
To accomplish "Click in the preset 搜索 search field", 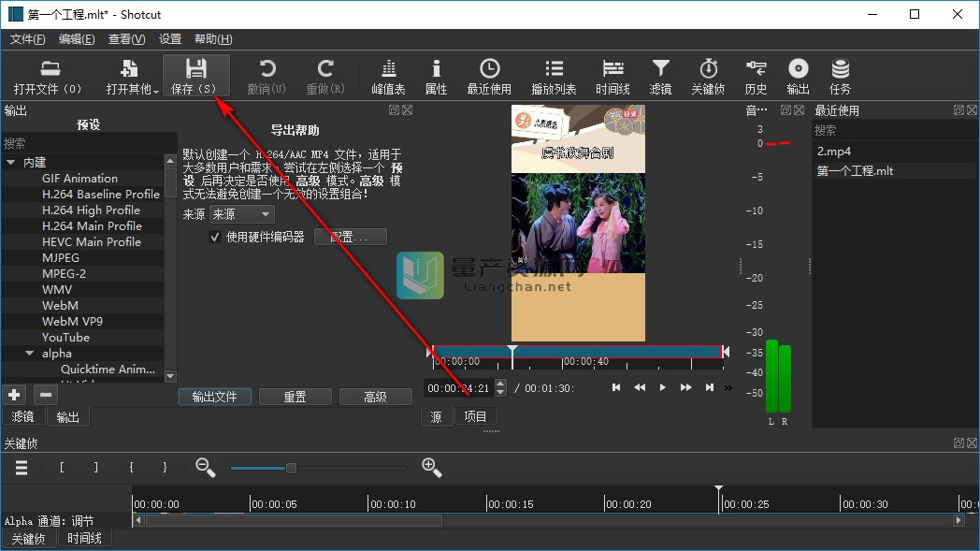I will point(89,143).
